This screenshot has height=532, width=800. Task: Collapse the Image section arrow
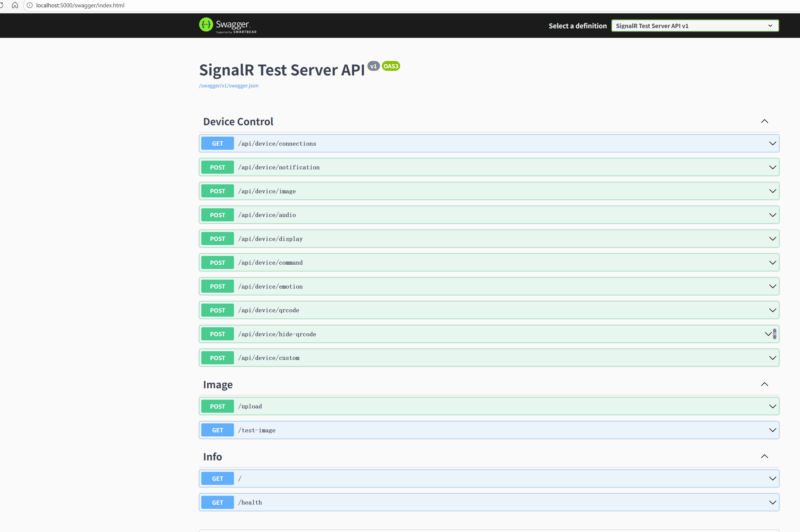(x=764, y=384)
